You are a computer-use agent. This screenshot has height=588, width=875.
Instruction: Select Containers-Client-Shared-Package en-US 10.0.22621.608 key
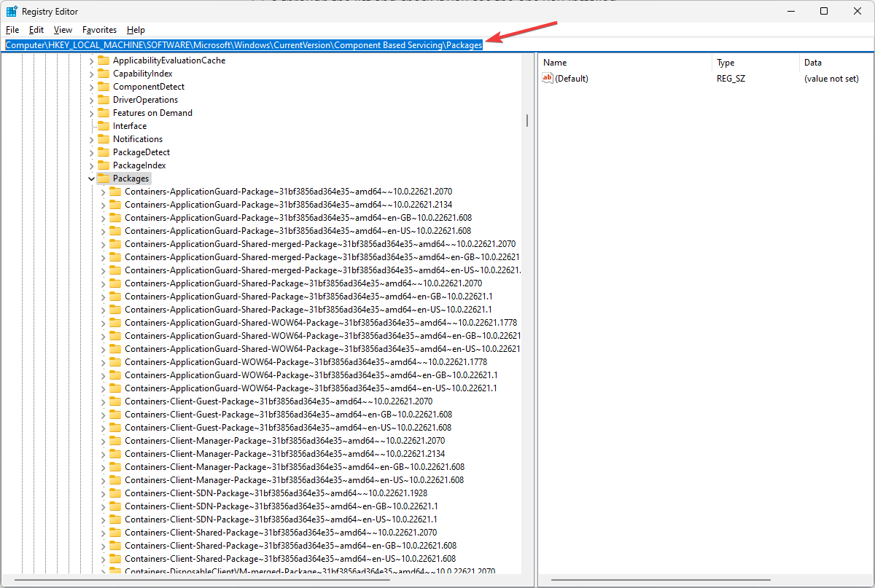[290, 559]
